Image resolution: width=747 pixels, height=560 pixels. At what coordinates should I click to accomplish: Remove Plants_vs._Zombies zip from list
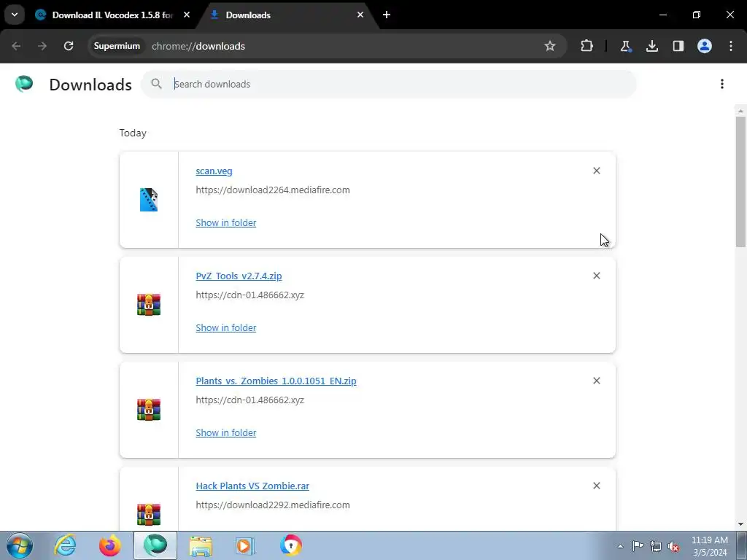pyautogui.click(x=597, y=381)
